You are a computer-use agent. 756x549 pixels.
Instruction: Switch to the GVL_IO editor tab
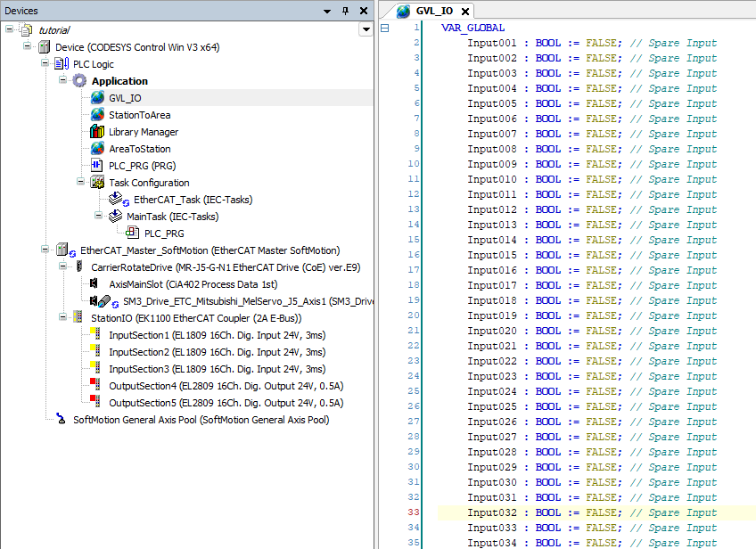pyautogui.click(x=434, y=11)
